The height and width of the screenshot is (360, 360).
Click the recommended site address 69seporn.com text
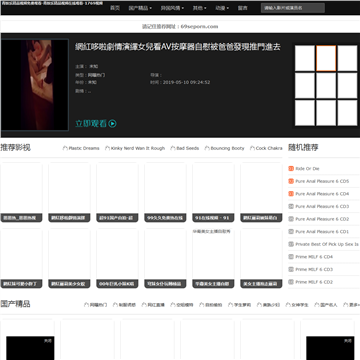pyautogui.click(x=199, y=27)
